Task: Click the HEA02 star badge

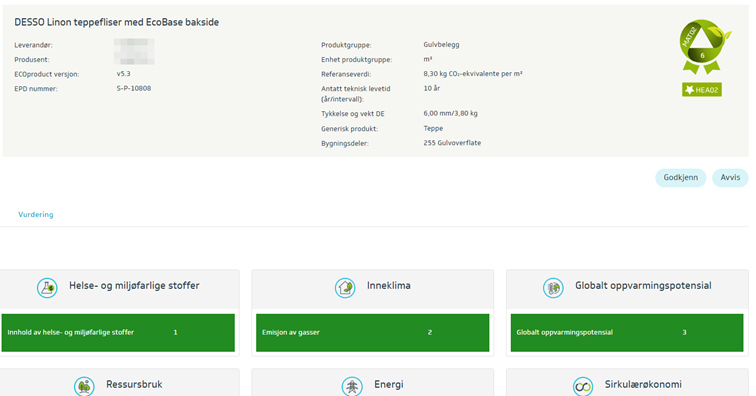Action: click(702, 90)
